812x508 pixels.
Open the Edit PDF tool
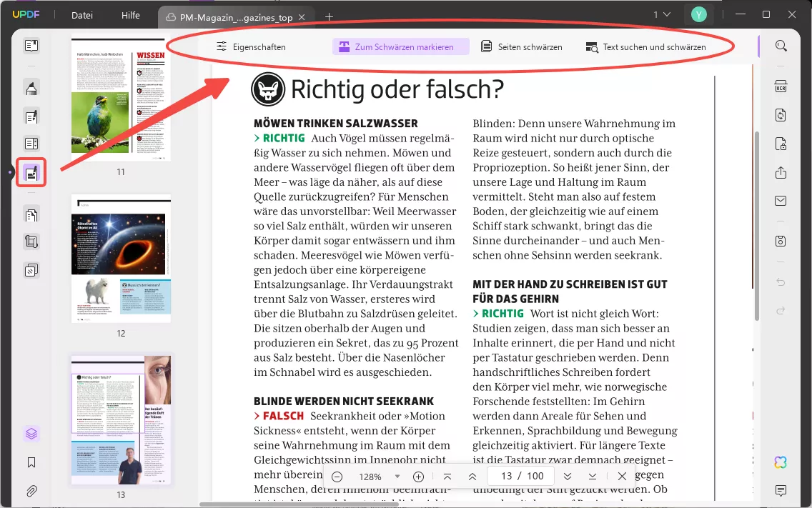(31, 116)
